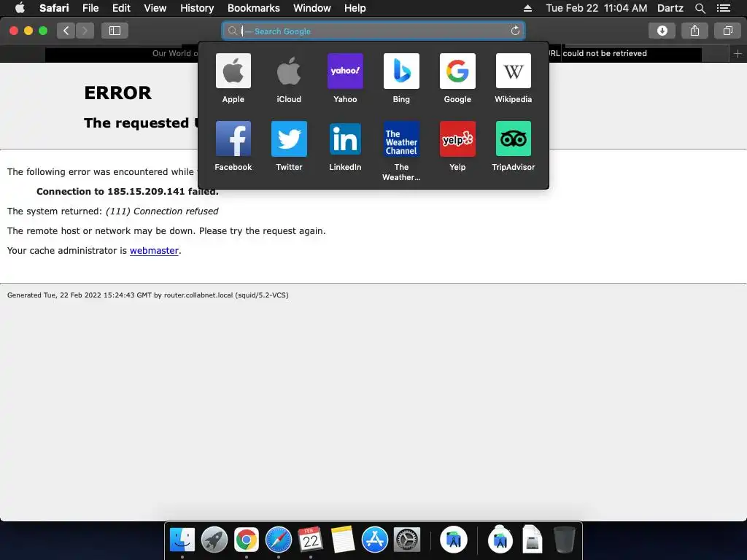This screenshot has height=560, width=747.
Task: Click the date and time in menu bar
Action: point(597,8)
